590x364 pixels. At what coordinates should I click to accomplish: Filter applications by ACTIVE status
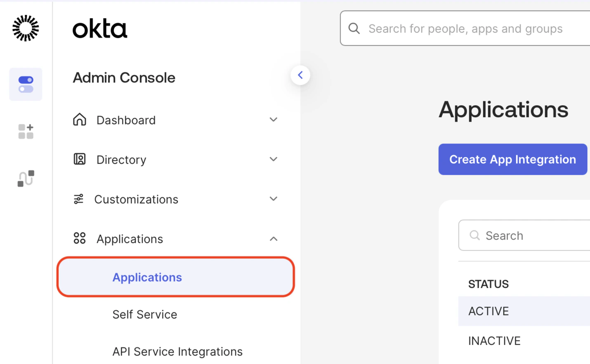click(489, 311)
